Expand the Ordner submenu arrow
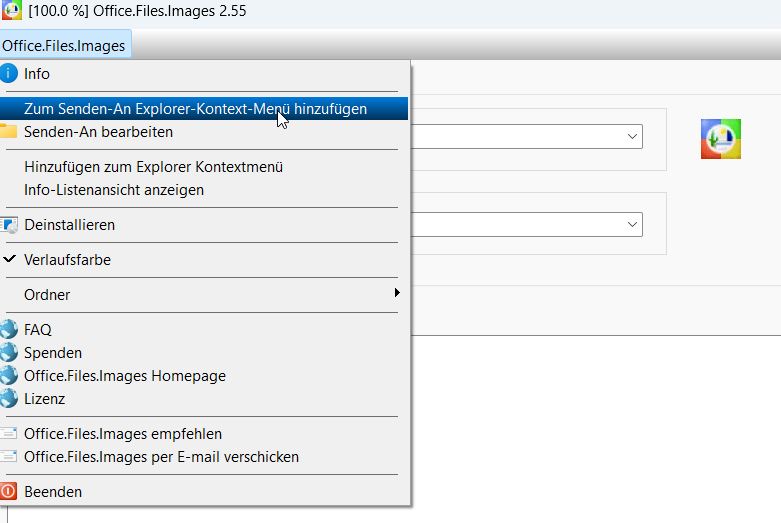 point(397,293)
